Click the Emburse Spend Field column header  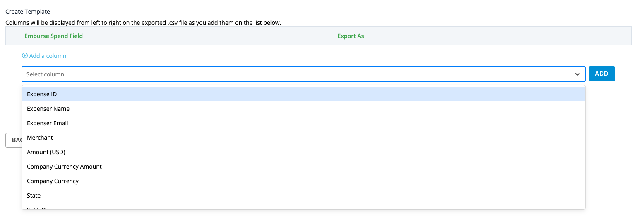click(53, 36)
